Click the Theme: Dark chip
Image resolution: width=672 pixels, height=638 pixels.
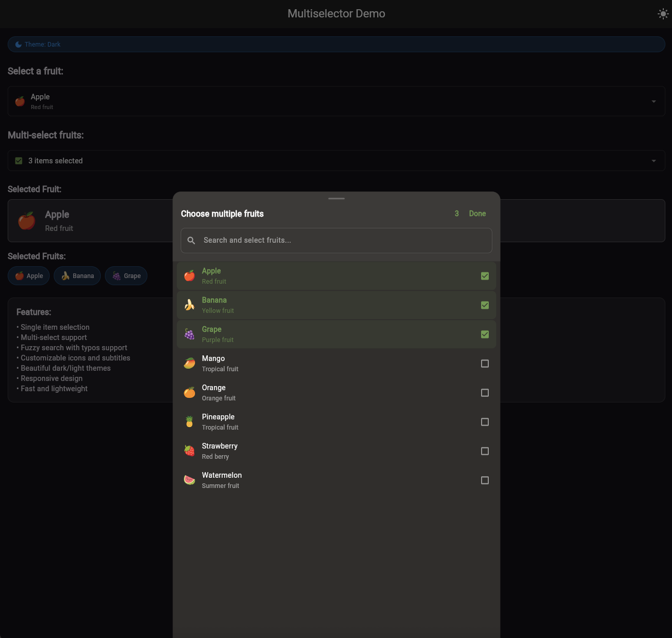tap(336, 45)
